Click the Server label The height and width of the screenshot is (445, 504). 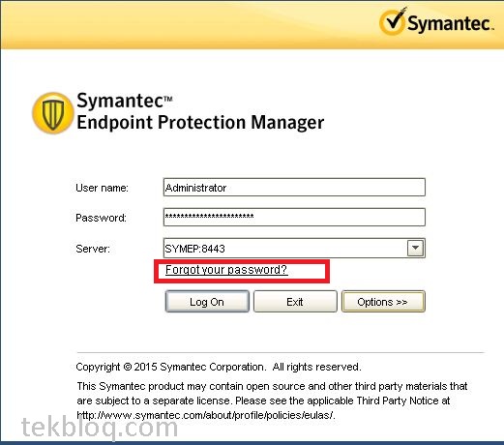coord(93,249)
